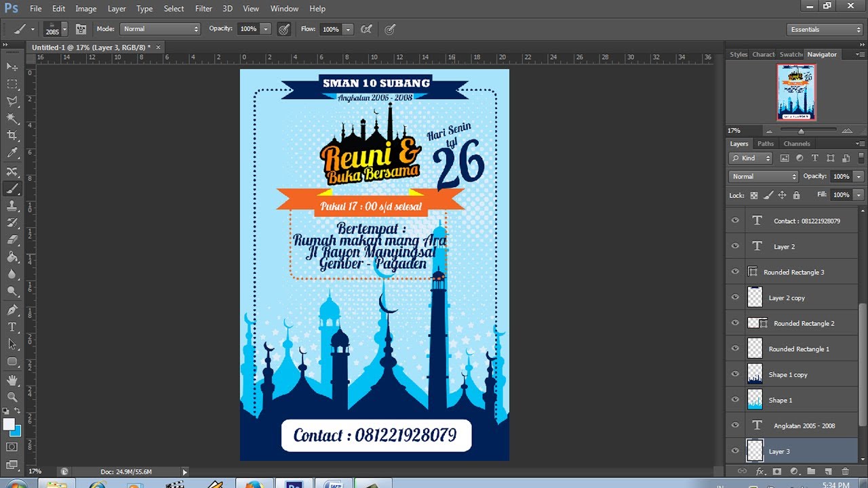Select the Move tool

(x=12, y=66)
